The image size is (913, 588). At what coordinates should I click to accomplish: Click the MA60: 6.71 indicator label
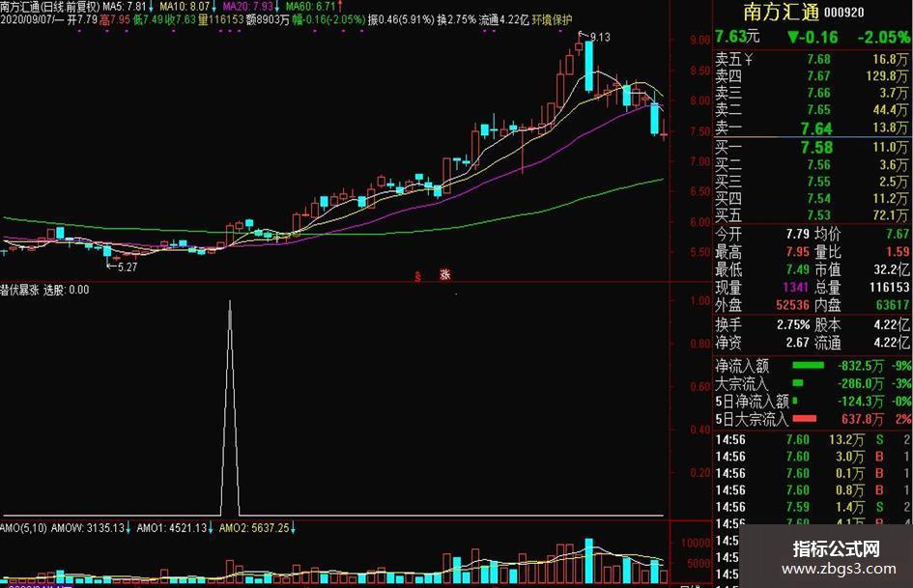click(311, 7)
